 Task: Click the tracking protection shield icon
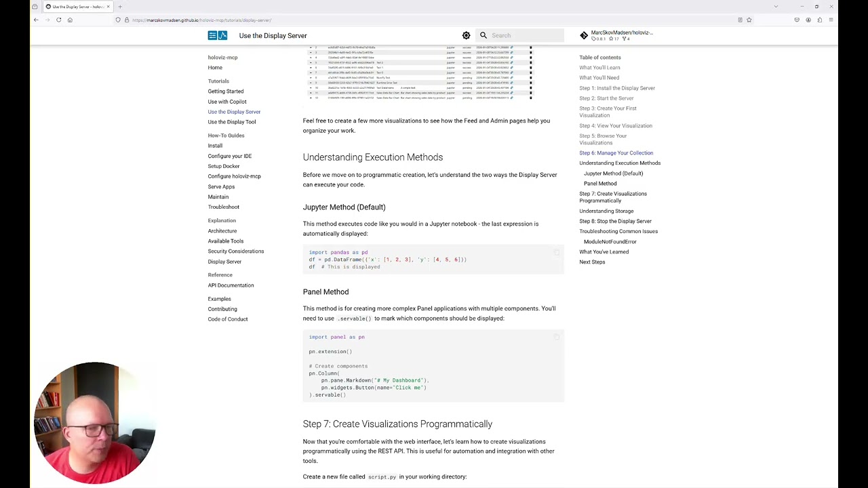point(118,20)
